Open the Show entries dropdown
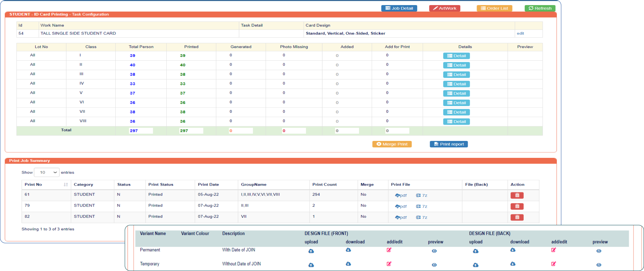 47,172
